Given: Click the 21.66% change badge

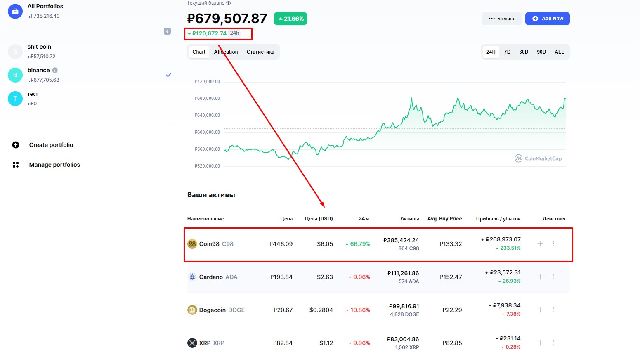Looking at the screenshot, I should point(290,19).
